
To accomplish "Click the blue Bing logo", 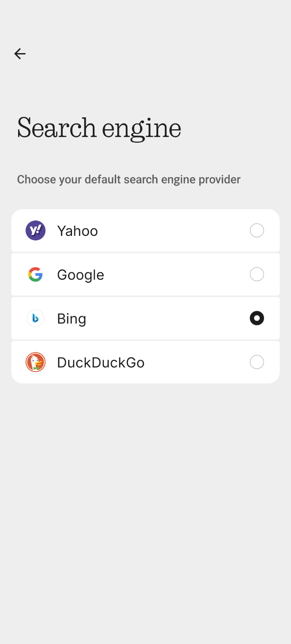I will [35, 318].
